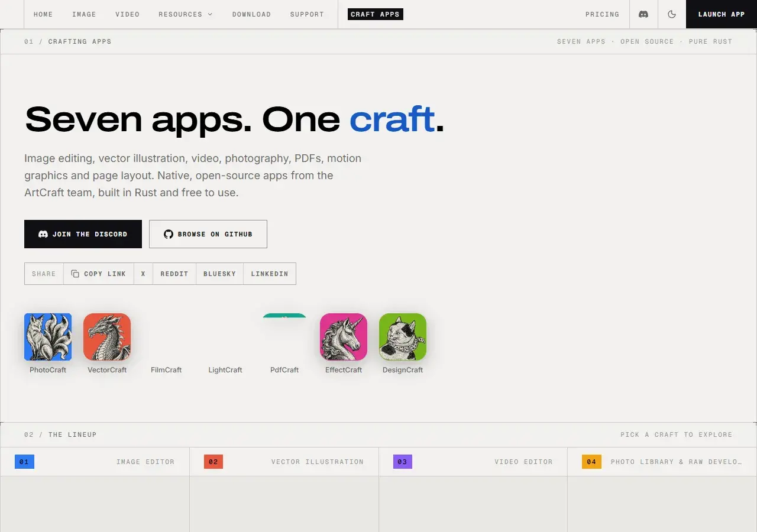
Task: Open the Pricing link
Action: point(602,14)
